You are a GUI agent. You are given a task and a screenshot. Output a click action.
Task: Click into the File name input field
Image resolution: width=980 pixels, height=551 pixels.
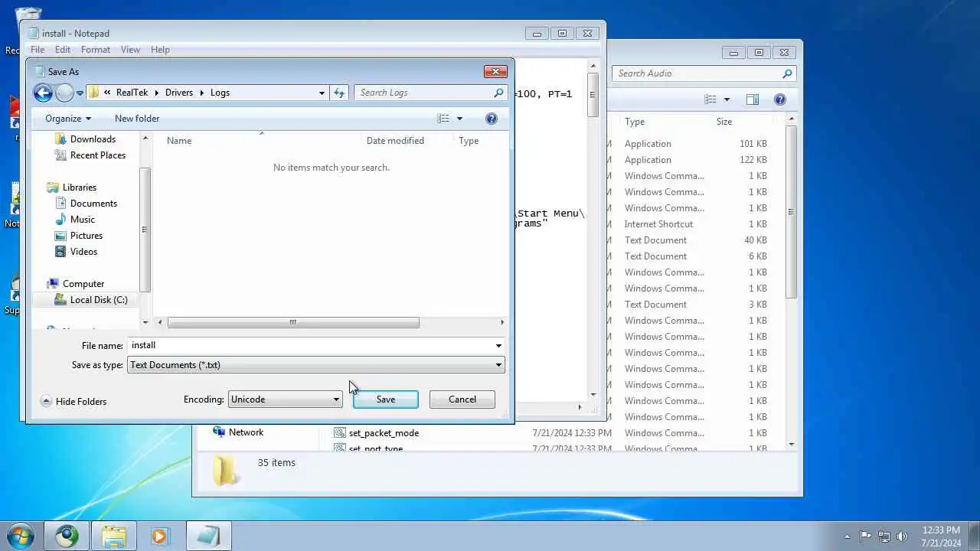310,345
